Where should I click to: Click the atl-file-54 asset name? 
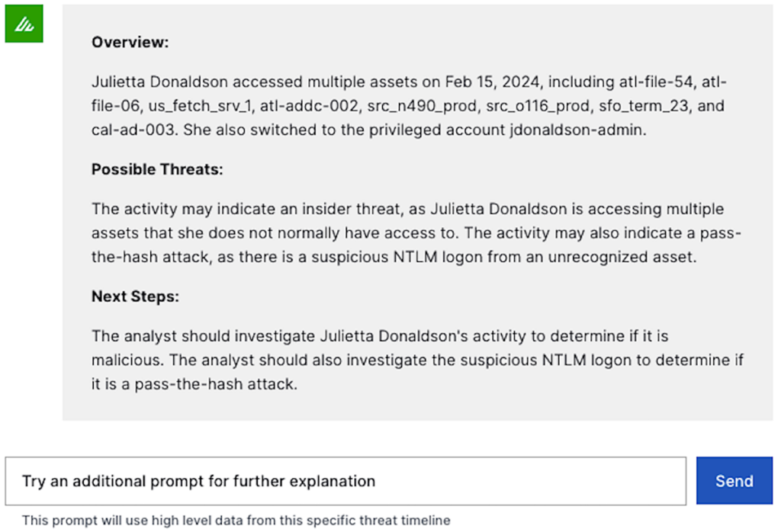click(x=665, y=82)
